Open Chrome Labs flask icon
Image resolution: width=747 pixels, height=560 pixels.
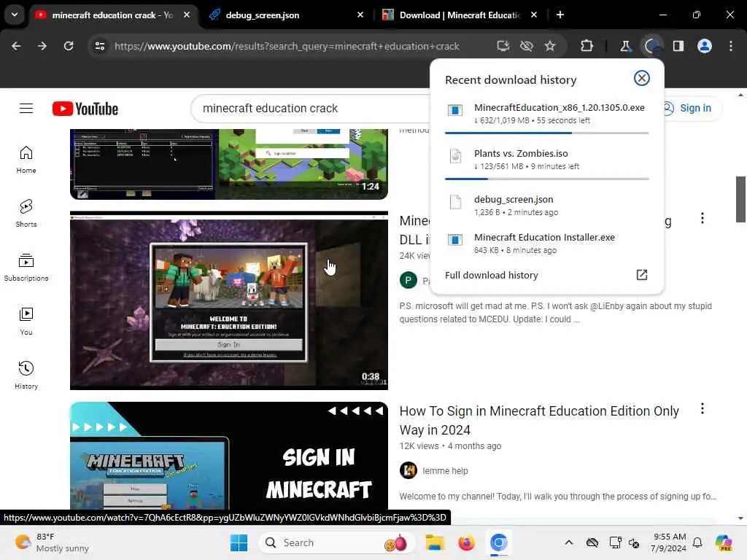pyautogui.click(x=625, y=46)
